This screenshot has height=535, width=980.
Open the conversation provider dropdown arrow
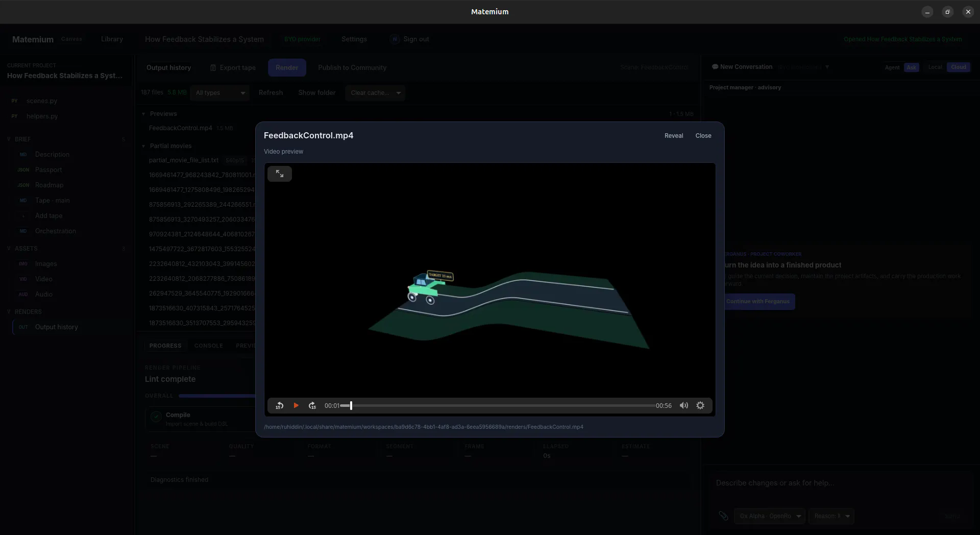(x=827, y=67)
